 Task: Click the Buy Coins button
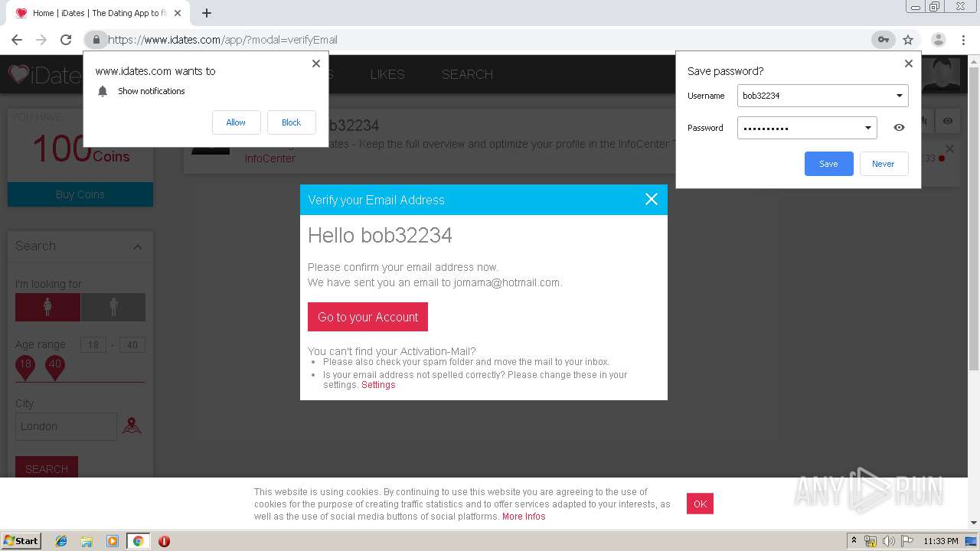point(80,194)
